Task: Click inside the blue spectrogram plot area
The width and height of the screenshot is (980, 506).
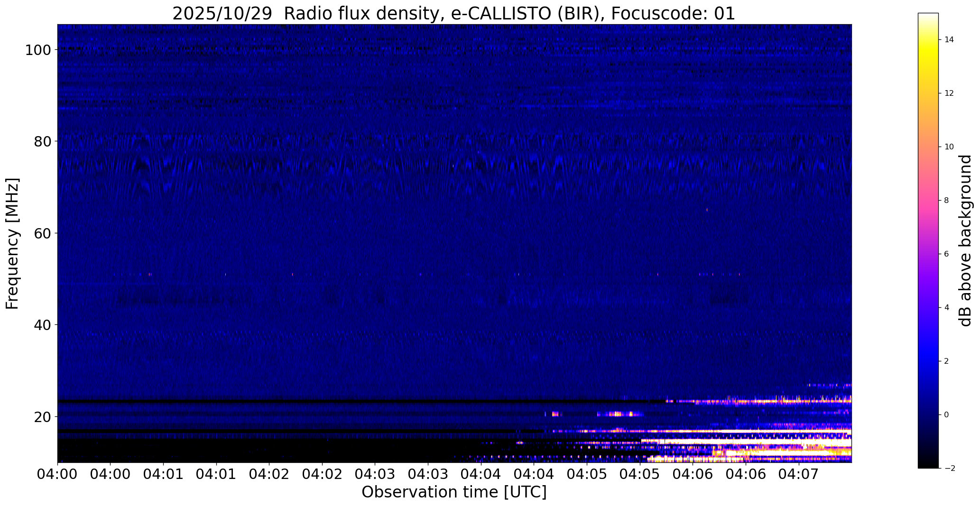Action: (454, 243)
